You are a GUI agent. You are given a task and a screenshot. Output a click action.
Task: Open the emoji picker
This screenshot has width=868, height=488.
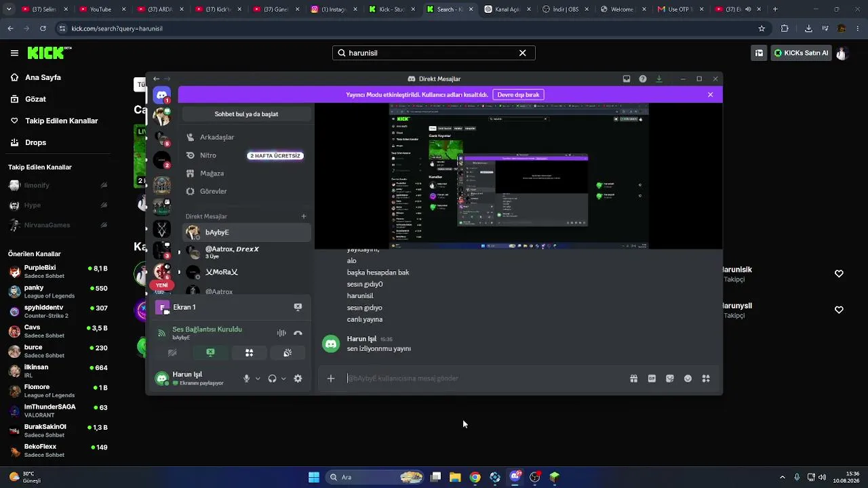pos(688,378)
